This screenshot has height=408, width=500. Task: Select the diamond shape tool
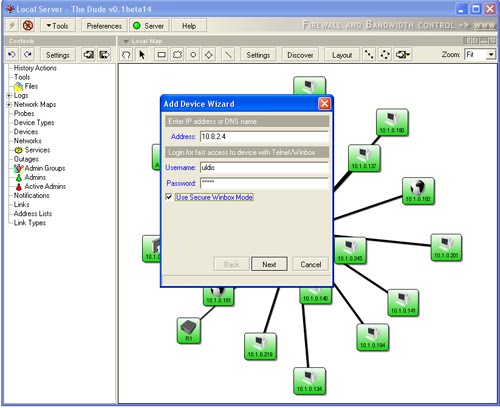(209, 54)
